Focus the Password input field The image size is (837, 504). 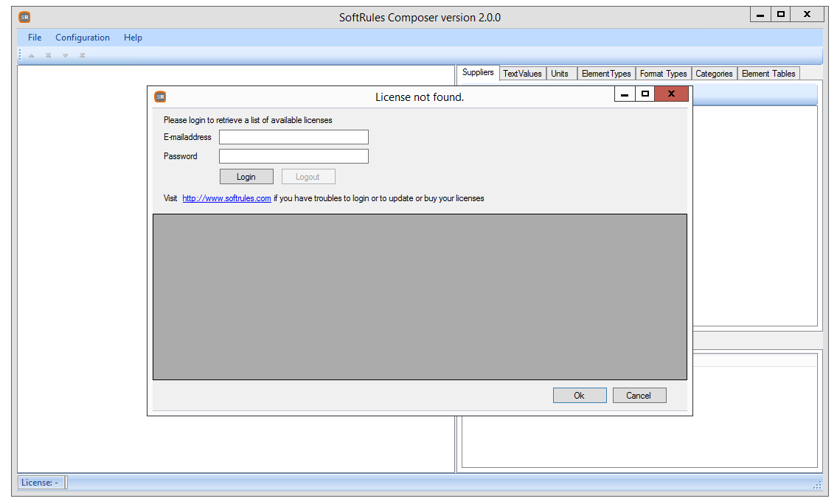tap(294, 156)
